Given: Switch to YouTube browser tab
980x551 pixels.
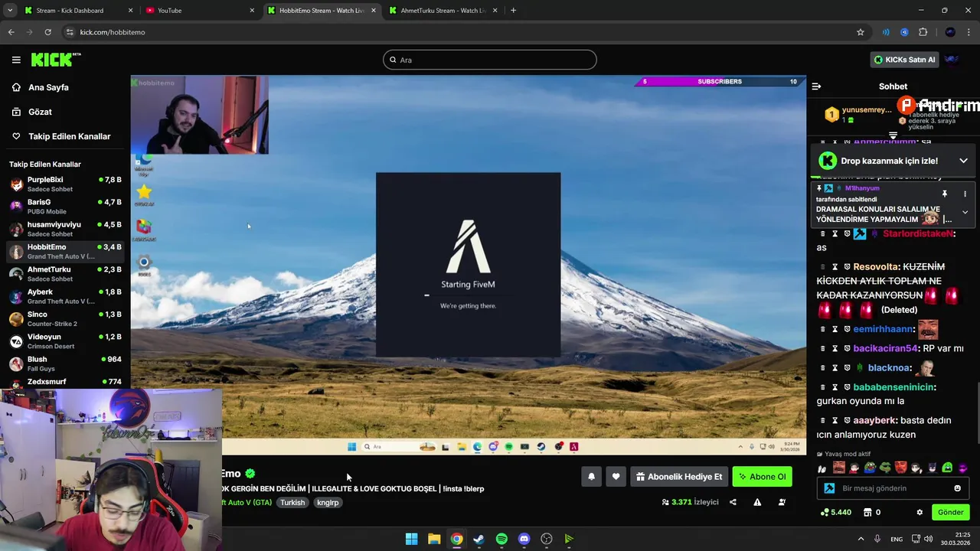Looking at the screenshot, I should 201,11.
